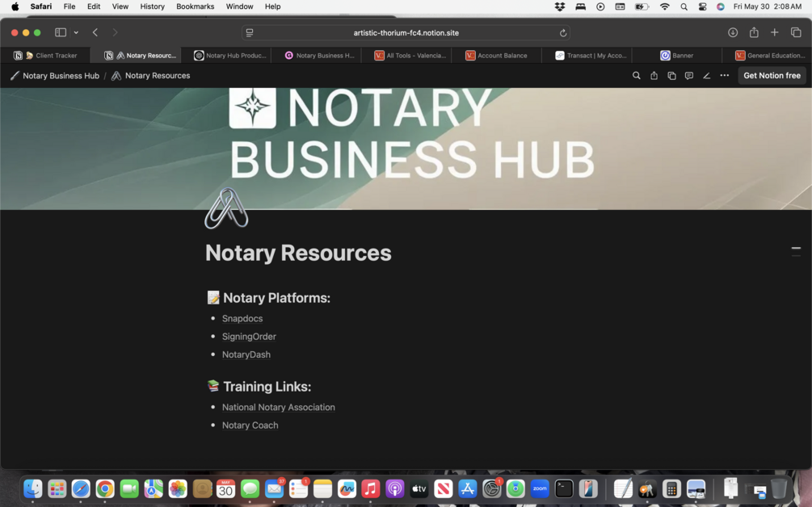Click the Wi-Fi status icon

664,6
